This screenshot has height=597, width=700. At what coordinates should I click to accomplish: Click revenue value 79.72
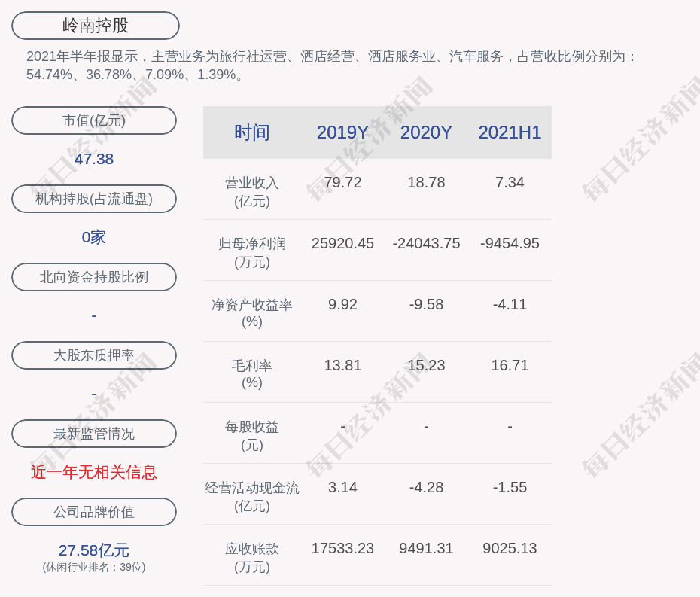(342, 183)
